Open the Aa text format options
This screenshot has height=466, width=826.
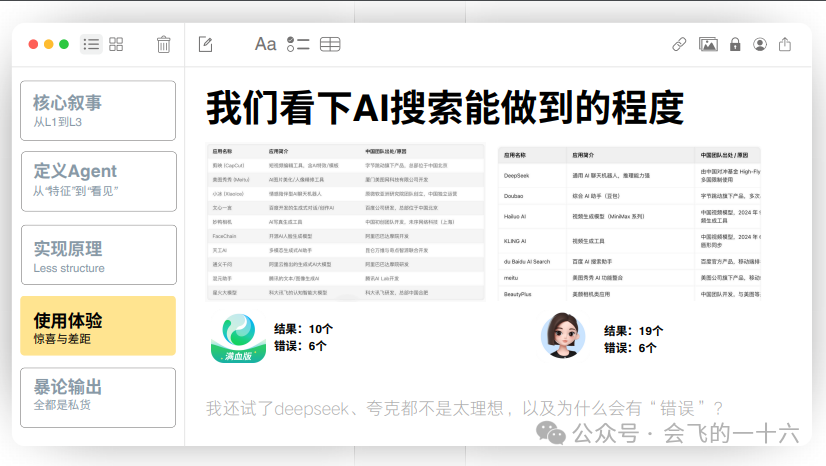(266, 44)
